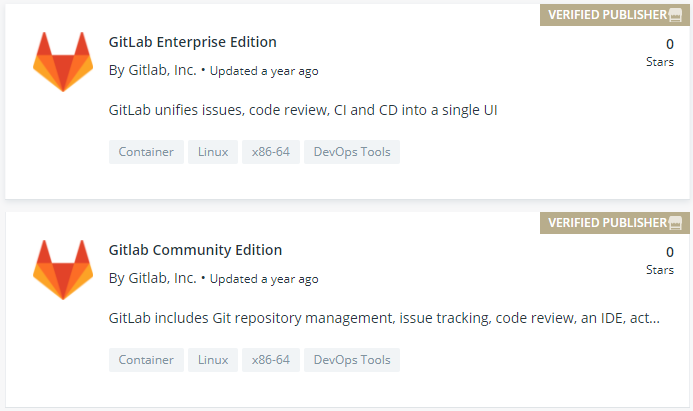The image size is (693, 411).
Task: Select the DevOps Tools tag under Enterprise Edition
Action: (352, 152)
